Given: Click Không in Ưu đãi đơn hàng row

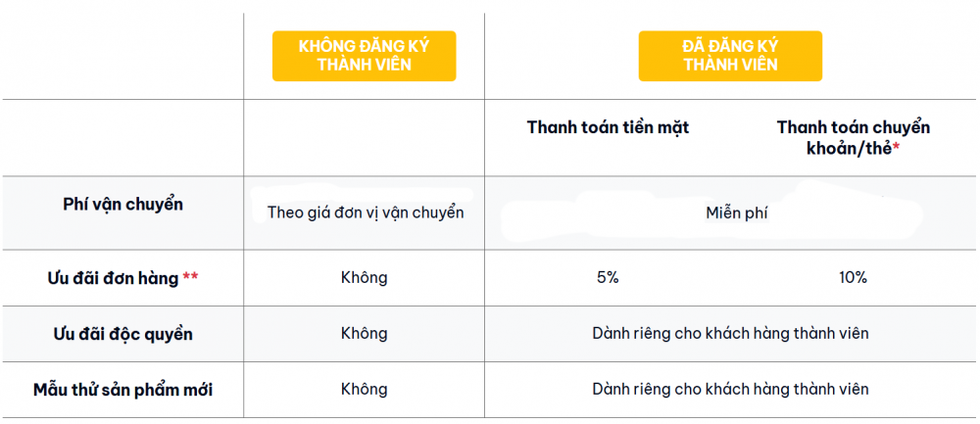Looking at the screenshot, I should (365, 278).
